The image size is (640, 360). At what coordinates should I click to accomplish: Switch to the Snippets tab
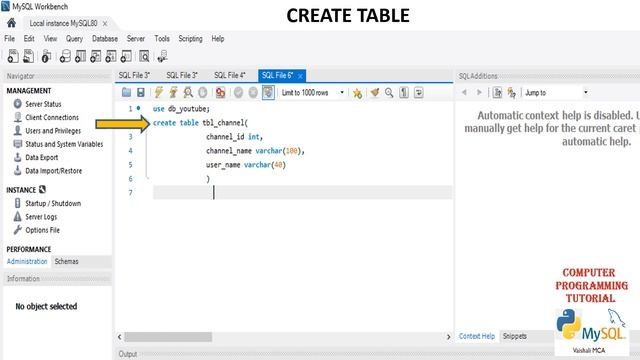click(515, 336)
